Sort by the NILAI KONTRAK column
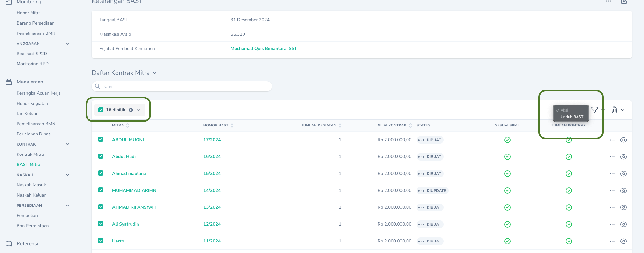Viewport: 644px width, 253px height. click(x=395, y=126)
